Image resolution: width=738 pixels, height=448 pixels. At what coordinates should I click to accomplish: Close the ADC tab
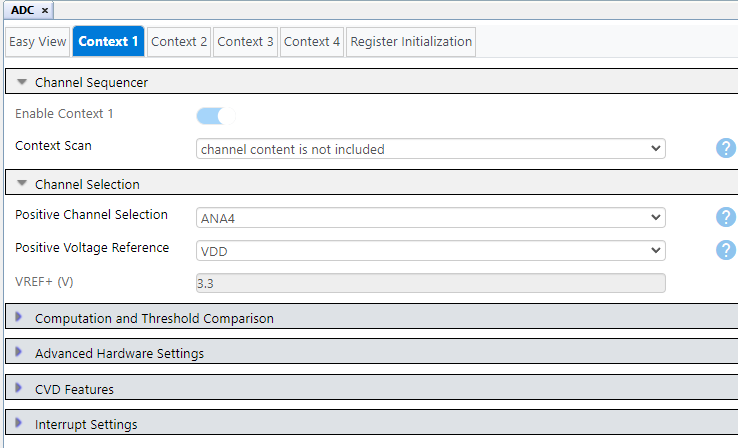45,9
